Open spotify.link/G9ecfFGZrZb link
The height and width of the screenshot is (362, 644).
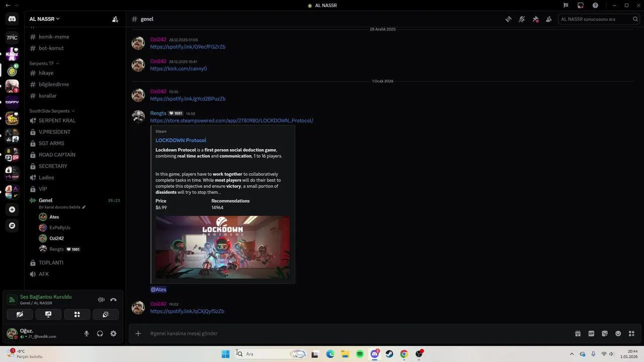click(x=188, y=47)
